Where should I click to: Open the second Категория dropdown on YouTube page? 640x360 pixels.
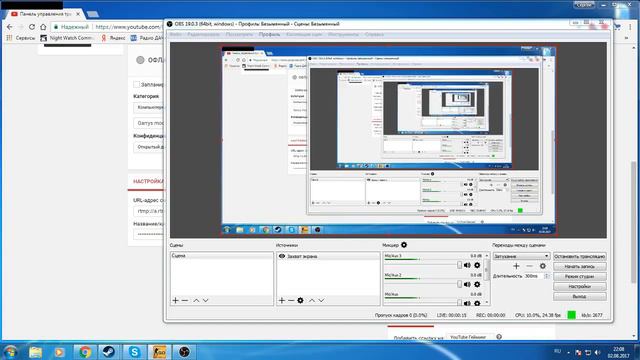[148, 123]
